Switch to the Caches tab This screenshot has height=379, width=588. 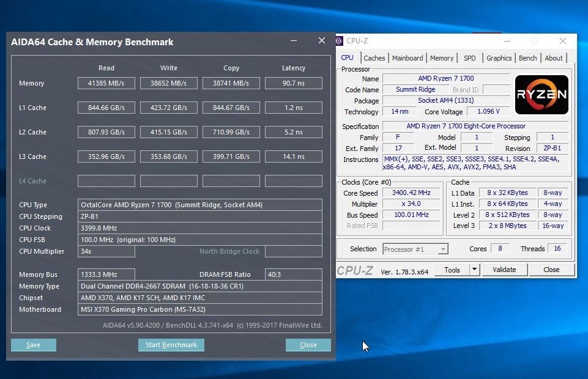coord(374,58)
